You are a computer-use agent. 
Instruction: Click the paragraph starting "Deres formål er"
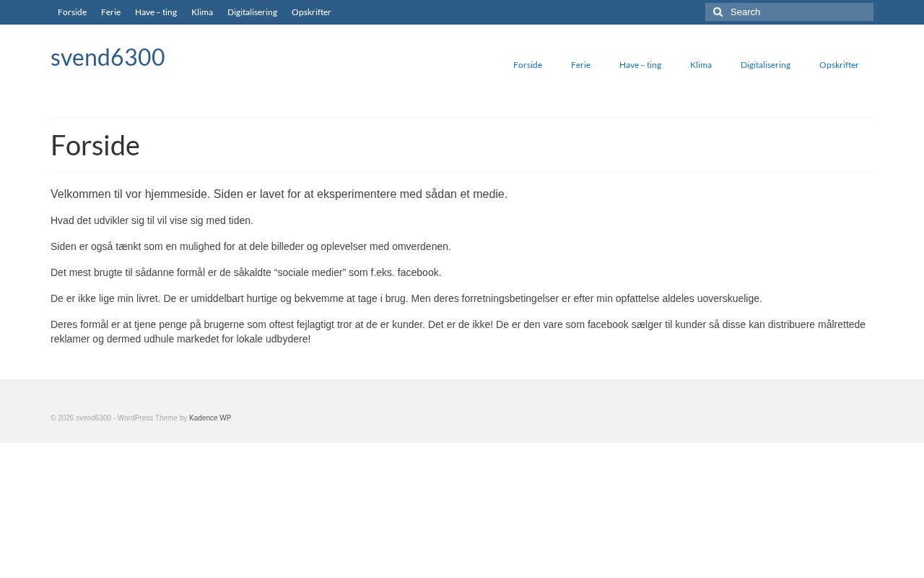point(458,332)
